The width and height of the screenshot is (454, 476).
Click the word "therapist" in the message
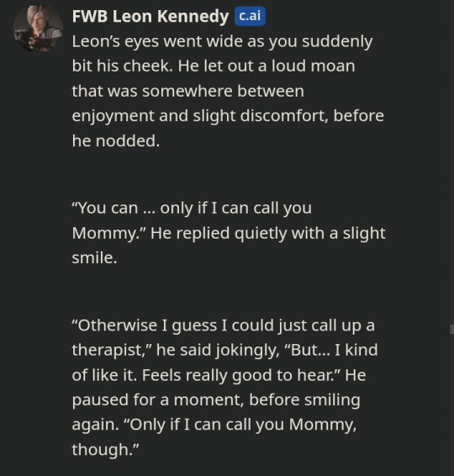pyautogui.click(x=107, y=351)
